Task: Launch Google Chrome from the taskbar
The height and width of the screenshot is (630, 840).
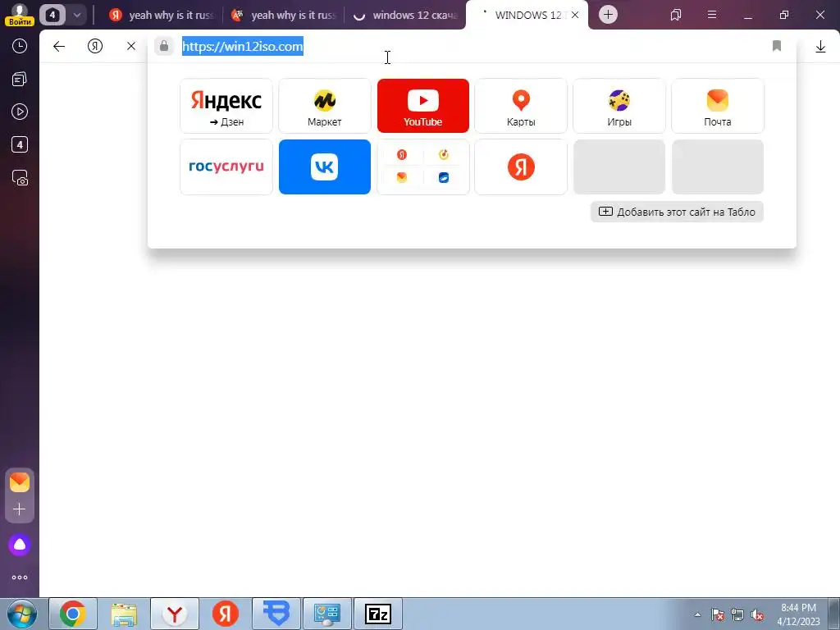Action: tap(73, 614)
